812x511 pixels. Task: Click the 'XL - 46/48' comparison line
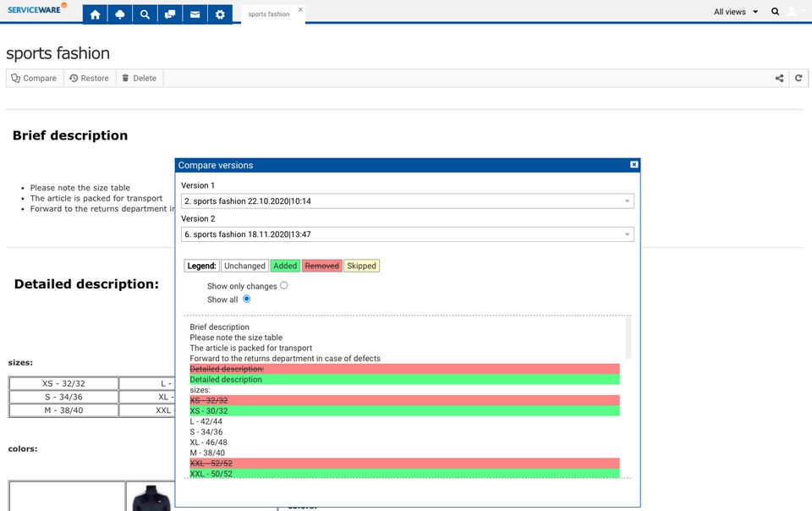(208, 442)
